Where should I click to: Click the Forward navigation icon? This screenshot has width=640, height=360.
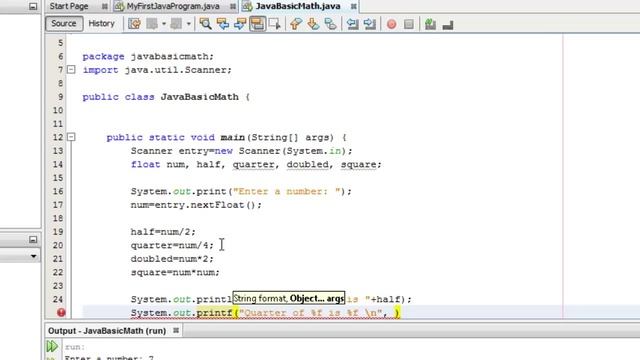(176, 24)
